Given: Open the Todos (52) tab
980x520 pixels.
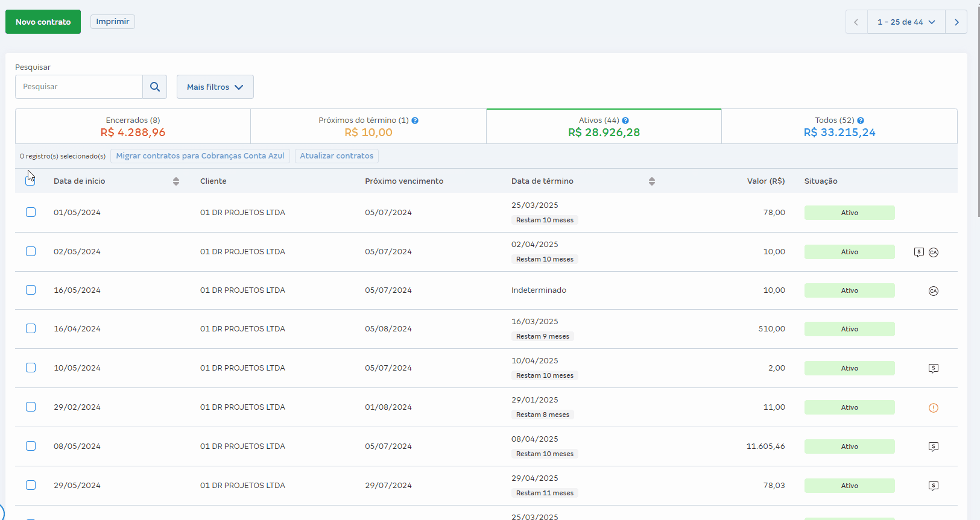Looking at the screenshot, I should (x=839, y=127).
